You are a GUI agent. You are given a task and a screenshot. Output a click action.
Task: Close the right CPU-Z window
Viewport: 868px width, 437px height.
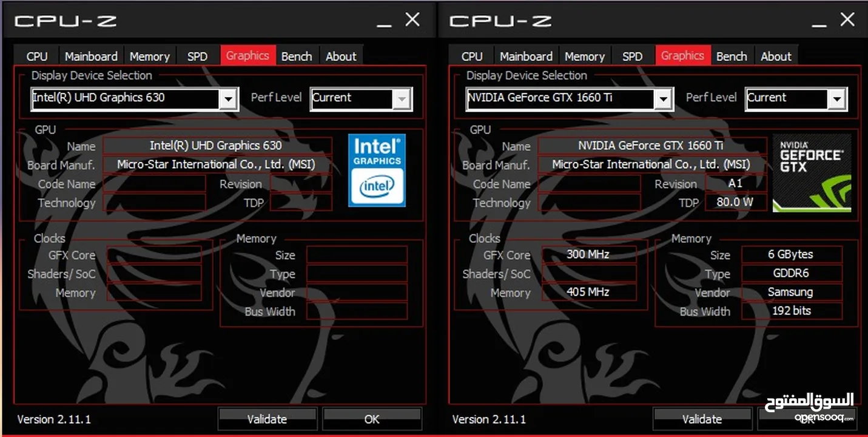tap(847, 19)
